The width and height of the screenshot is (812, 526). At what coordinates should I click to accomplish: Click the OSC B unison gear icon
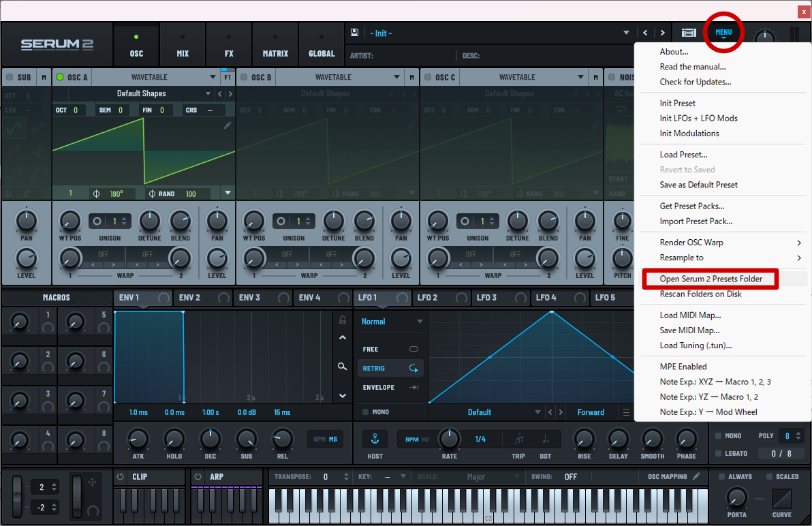(x=281, y=221)
